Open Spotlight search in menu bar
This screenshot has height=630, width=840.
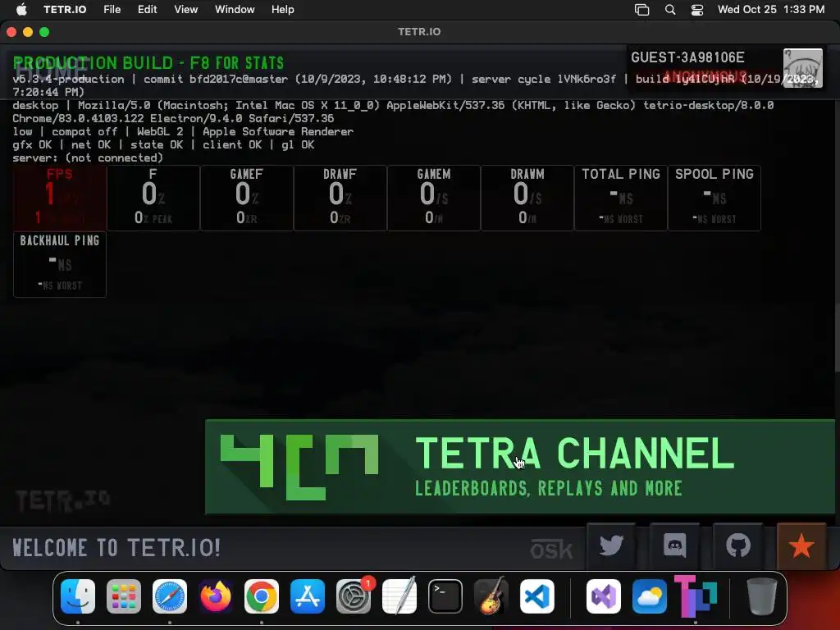pos(670,10)
